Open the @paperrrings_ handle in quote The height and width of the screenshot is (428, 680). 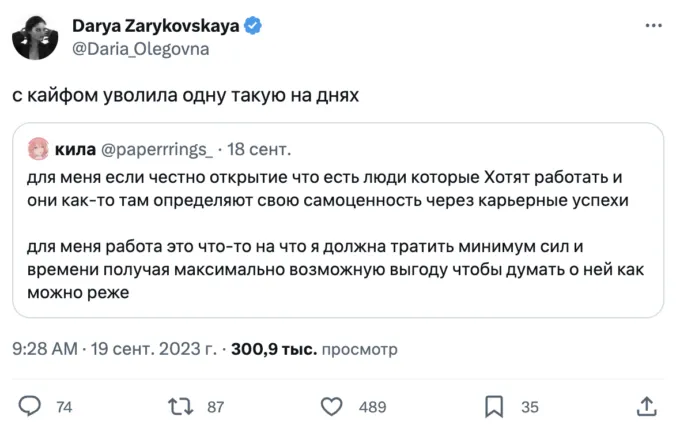[158, 150]
